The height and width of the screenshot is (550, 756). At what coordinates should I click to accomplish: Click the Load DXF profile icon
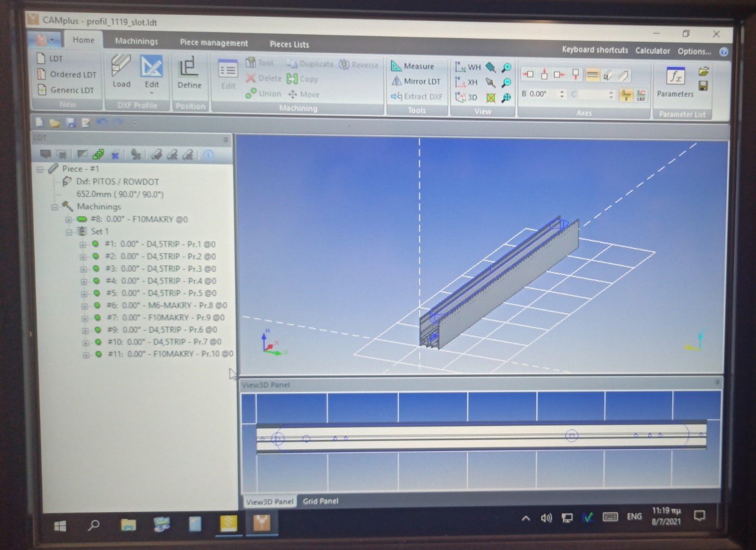click(121, 71)
